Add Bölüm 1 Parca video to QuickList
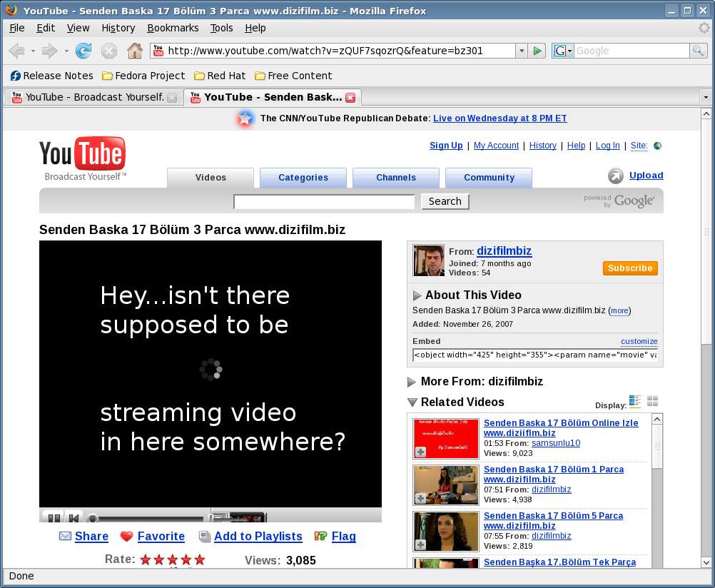Image resolution: width=715 pixels, height=588 pixels. click(x=420, y=498)
